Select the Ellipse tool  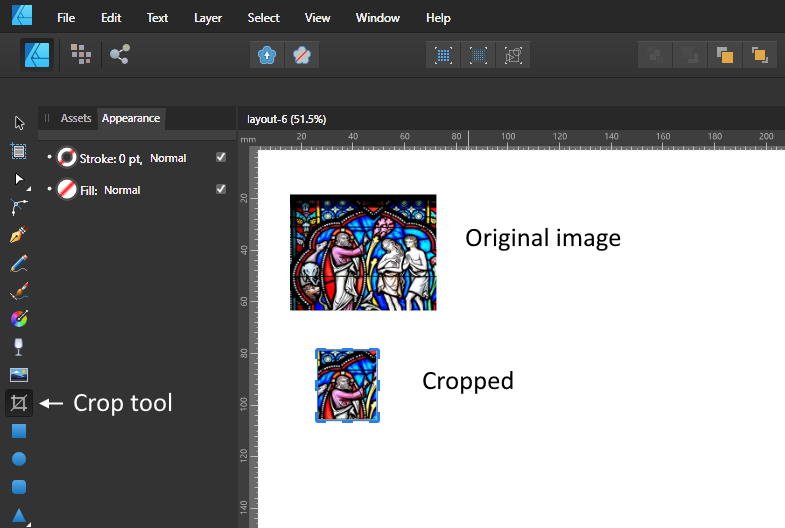[x=19, y=459]
